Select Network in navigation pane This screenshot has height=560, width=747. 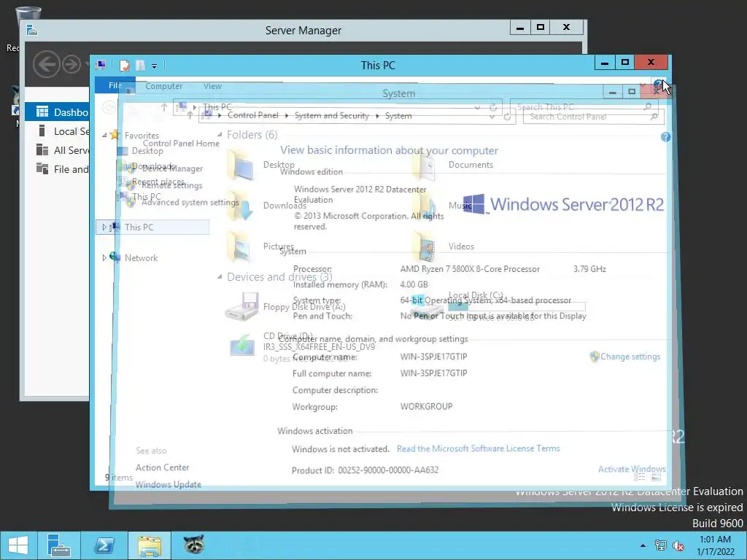[141, 257]
